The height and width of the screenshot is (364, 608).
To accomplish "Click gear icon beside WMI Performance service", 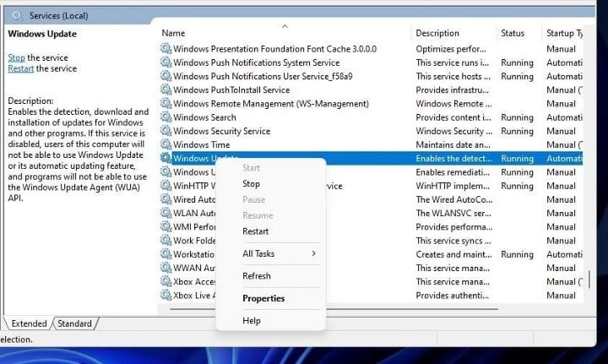I will (166, 227).
